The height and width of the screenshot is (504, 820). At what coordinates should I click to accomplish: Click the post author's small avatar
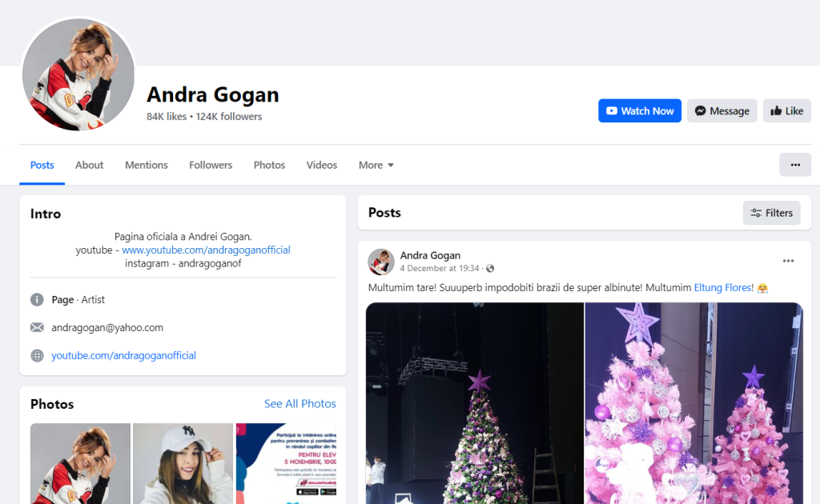[381, 262]
